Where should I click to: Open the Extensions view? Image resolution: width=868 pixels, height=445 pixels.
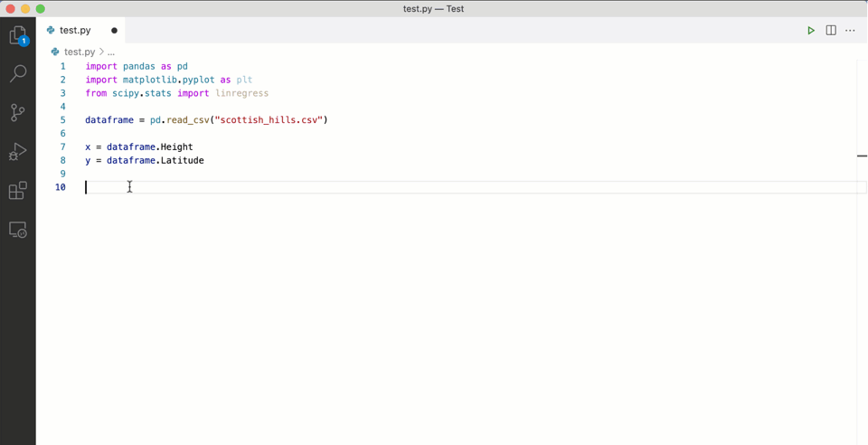[18, 191]
